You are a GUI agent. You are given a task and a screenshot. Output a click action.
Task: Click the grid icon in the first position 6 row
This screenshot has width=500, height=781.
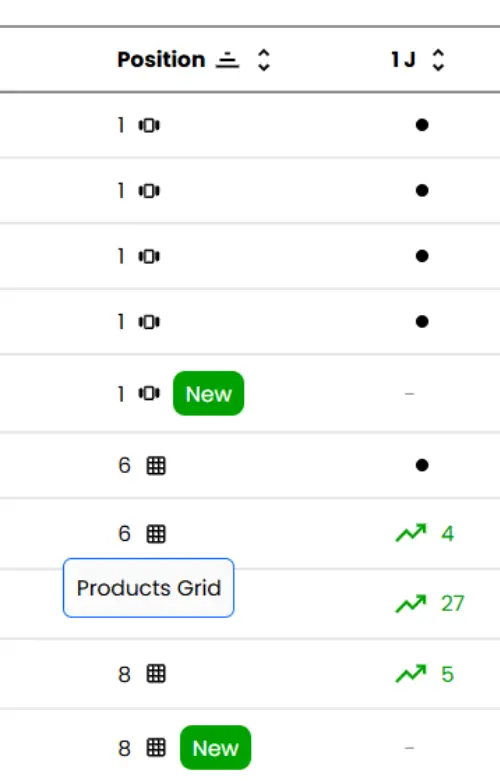point(156,466)
